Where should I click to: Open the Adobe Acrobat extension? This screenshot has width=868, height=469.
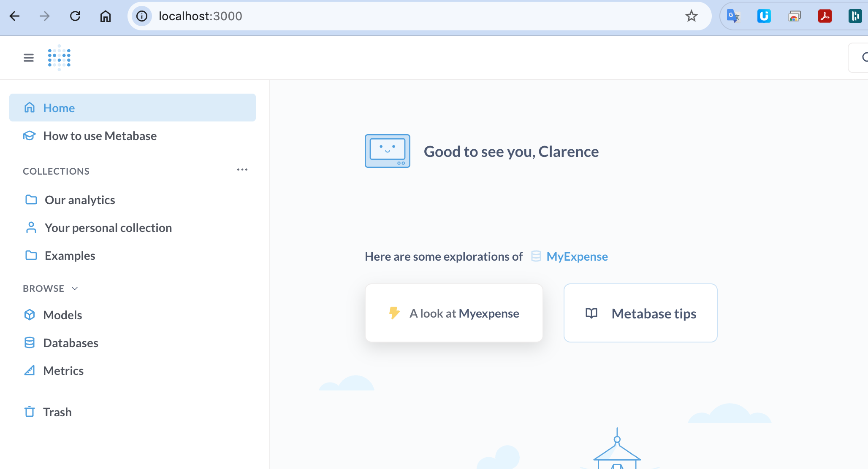point(825,16)
